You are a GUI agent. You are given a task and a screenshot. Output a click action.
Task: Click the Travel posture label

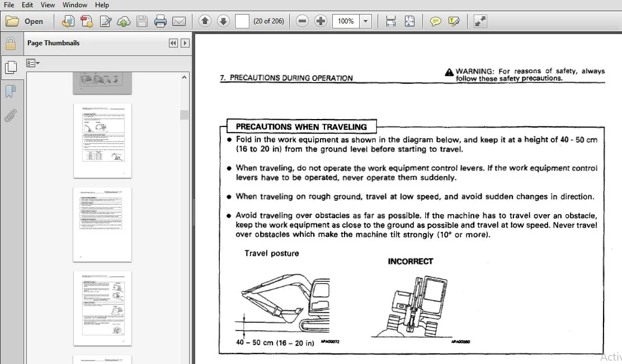(272, 253)
